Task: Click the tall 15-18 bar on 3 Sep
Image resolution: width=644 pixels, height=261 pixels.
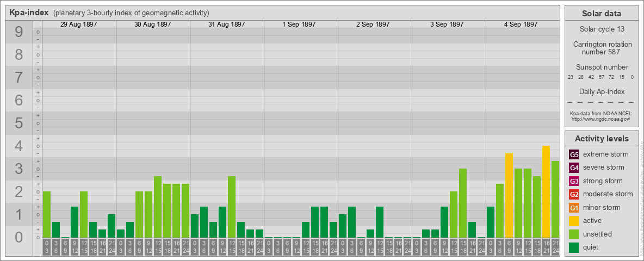Action: pyautogui.click(x=463, y=203)
